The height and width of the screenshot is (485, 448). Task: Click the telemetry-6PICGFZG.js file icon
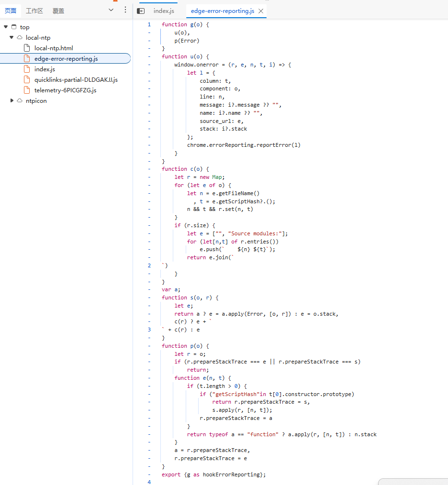pos(27,90)
